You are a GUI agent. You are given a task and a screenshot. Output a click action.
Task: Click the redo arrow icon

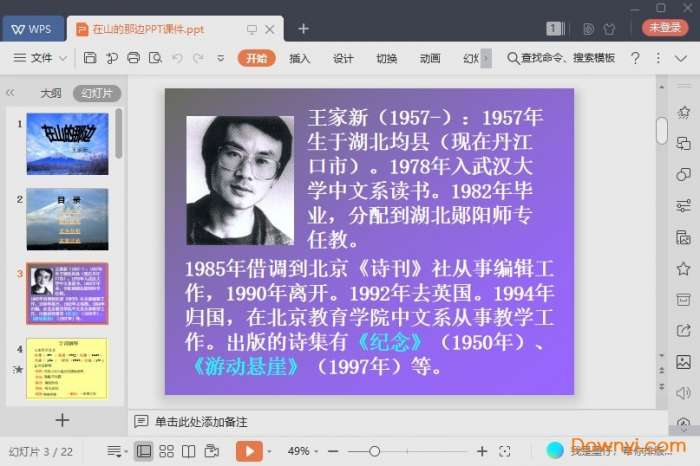199,58
